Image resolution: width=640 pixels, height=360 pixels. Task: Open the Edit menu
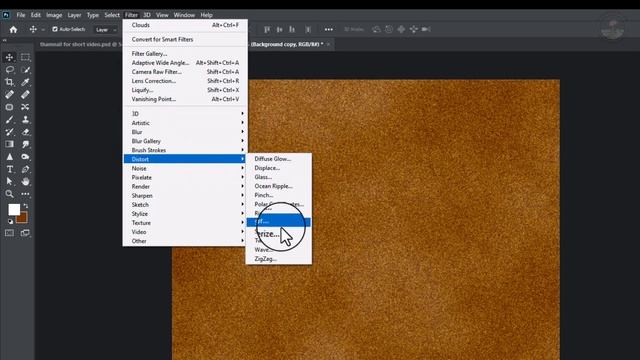coord(36,15)
